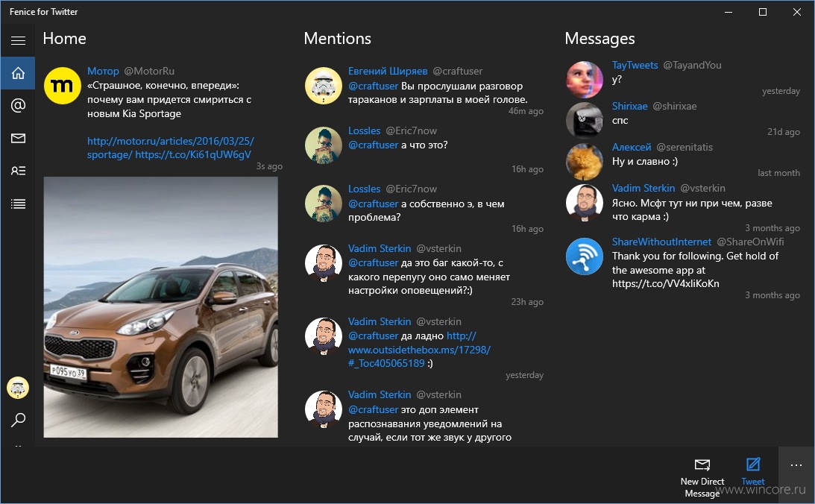Expand the more options ellipsis
Image resolution: width=815 pixels, height=504 pixels.
tap(796, 465)
